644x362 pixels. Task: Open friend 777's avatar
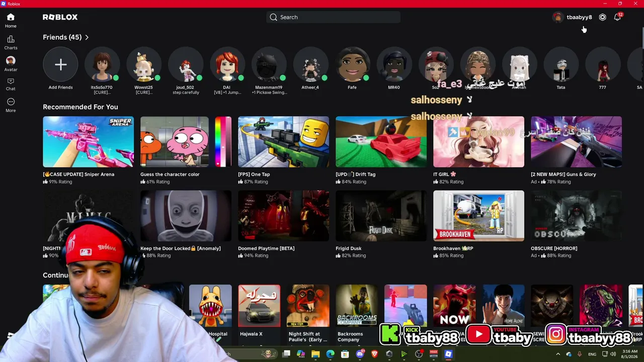point(603,64)
